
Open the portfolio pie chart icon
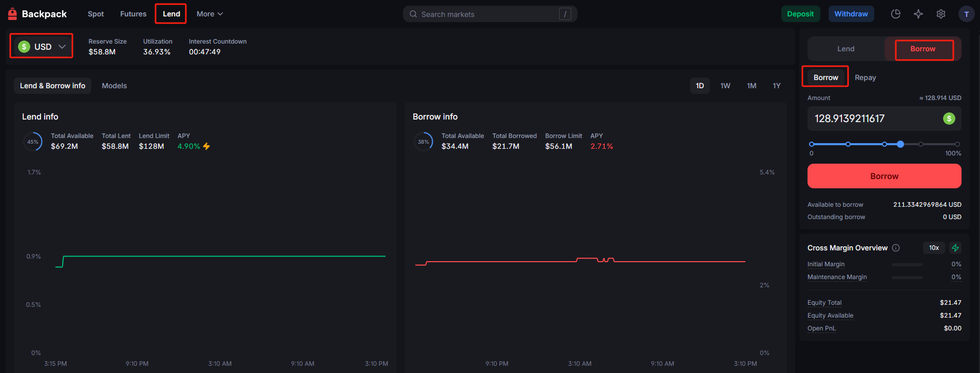[x=895, y=14]
